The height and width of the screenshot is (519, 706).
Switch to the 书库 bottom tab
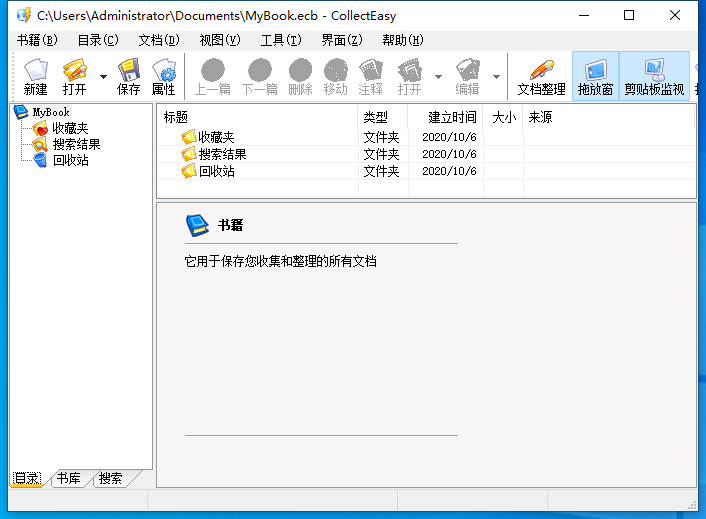[x=69, y=478]
